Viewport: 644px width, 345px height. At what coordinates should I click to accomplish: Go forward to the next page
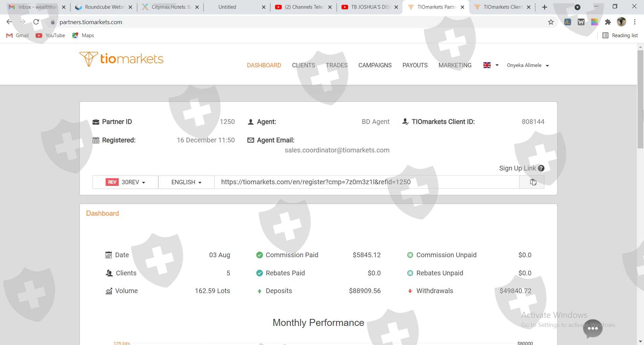22,22
